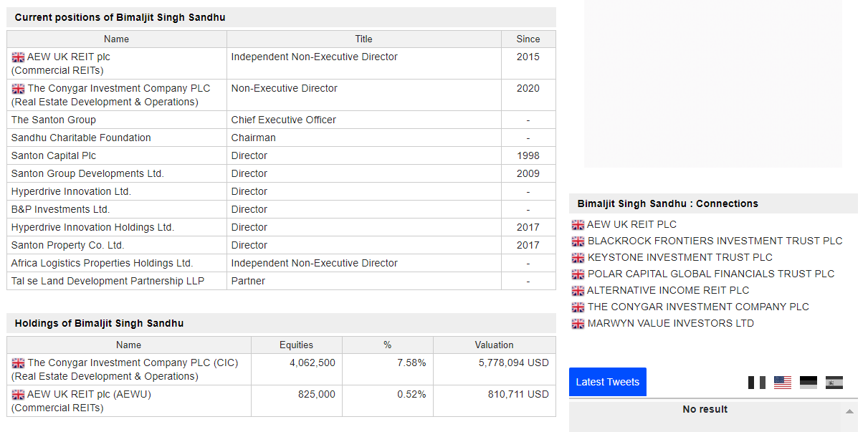Click the Since column header in positions table
Viewport: 868px width, 432px height.
[x=528, y=39]
